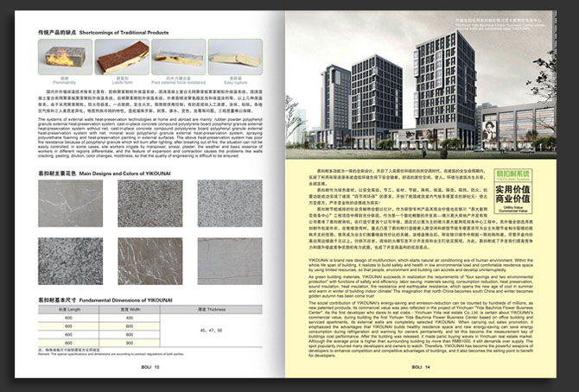The height and width of the screenshot is (392, 579).
Task: Click the burning brick Flammability photo
Action: pyautogui.click(x=65, y=57)
